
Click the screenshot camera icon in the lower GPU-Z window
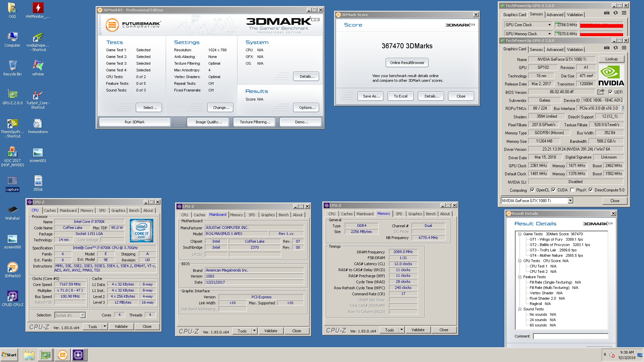(607, 48)
